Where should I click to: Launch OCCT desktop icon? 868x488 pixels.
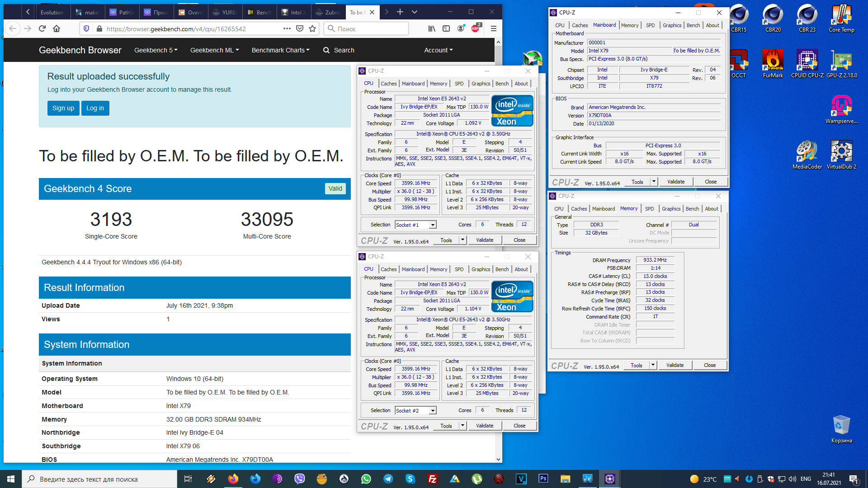(739, 64)
